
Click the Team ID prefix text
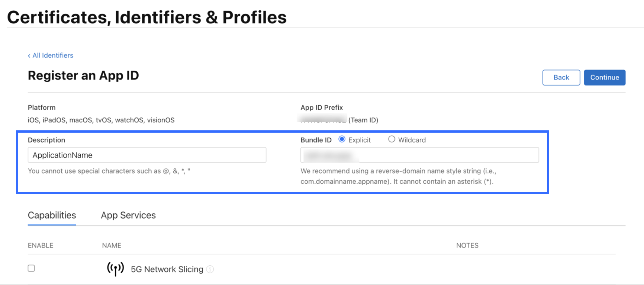point(339,120)
